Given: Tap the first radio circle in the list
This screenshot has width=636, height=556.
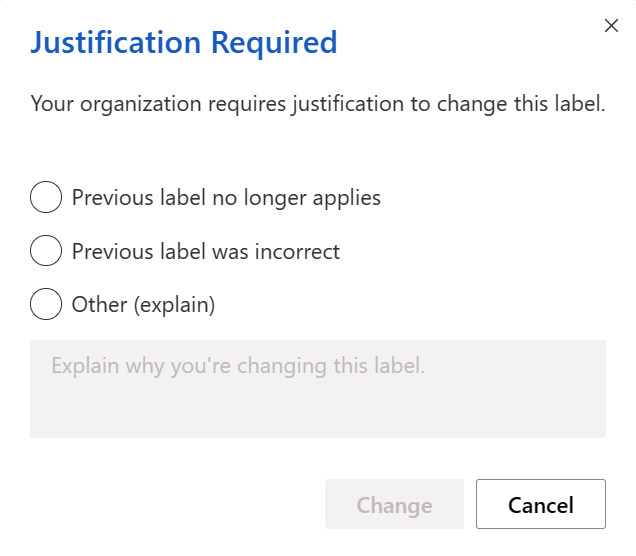Looking at the screenshot, I should (x=46, y=197).
